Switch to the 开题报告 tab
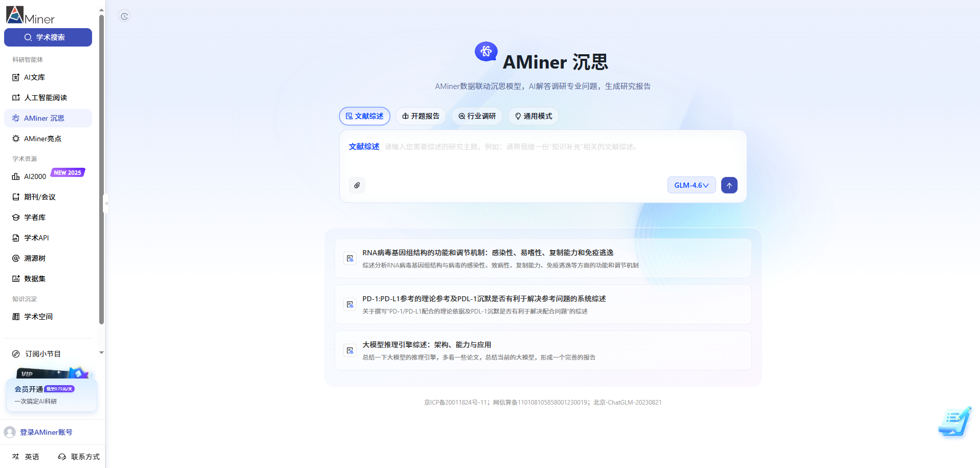This screenshot has width=980, height=468. [420, 116]
